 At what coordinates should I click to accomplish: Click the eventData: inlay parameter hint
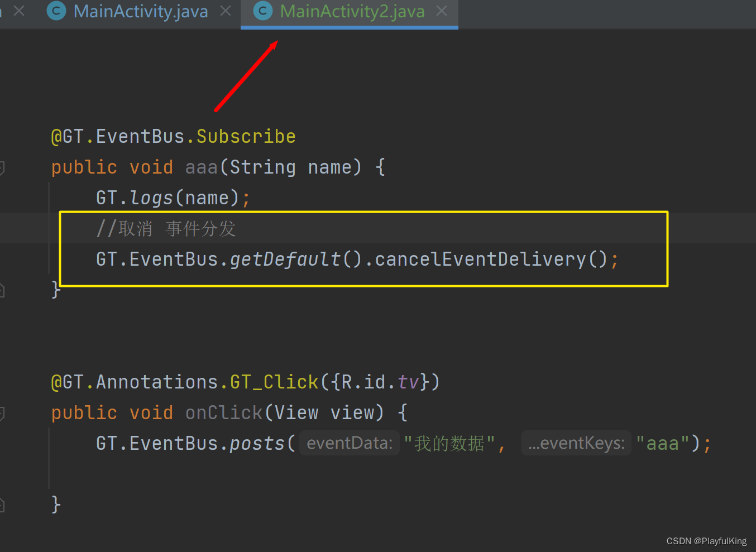coord(349,443)
